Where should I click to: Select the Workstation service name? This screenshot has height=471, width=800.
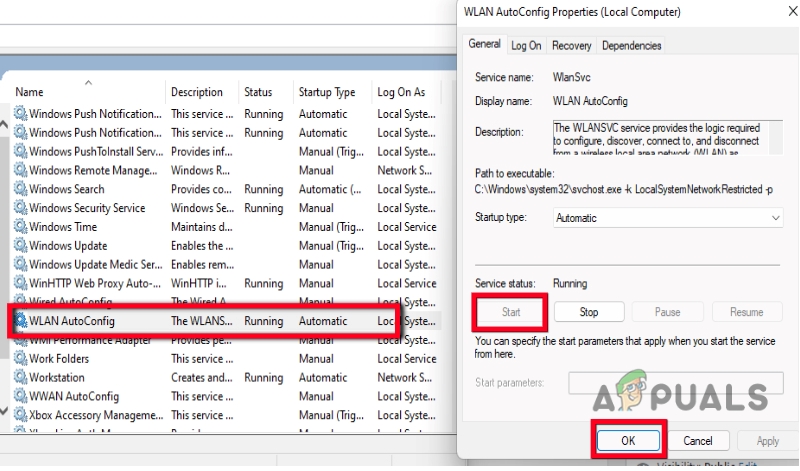[57, 378]
